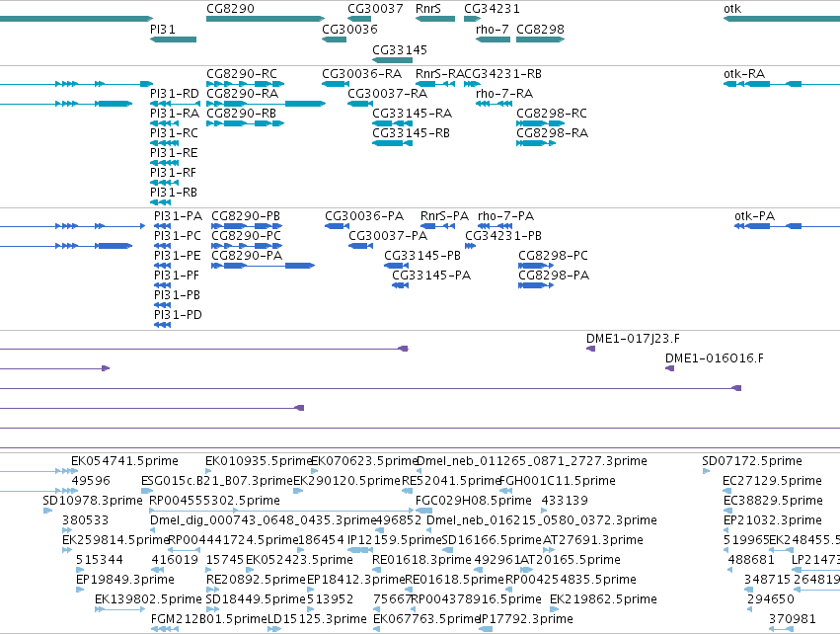
Task: Select the SD10978.3prime EST label
Action: coord(92,501)
